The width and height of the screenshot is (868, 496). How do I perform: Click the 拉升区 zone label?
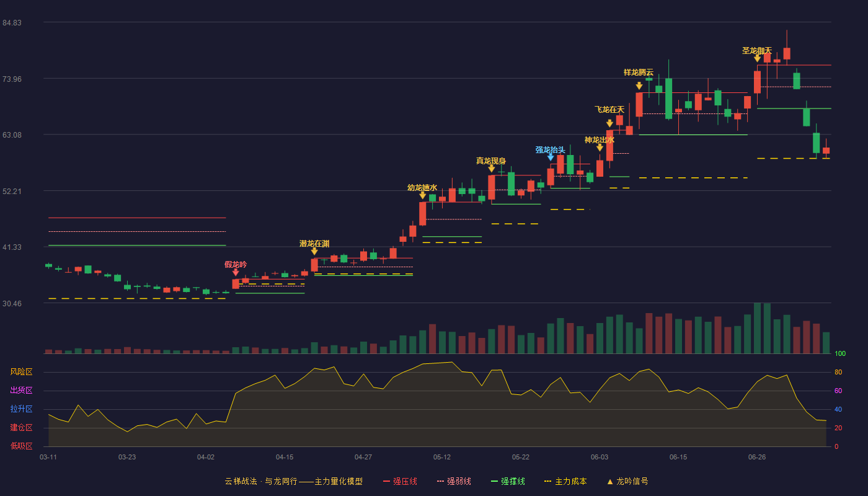point(21,409)
